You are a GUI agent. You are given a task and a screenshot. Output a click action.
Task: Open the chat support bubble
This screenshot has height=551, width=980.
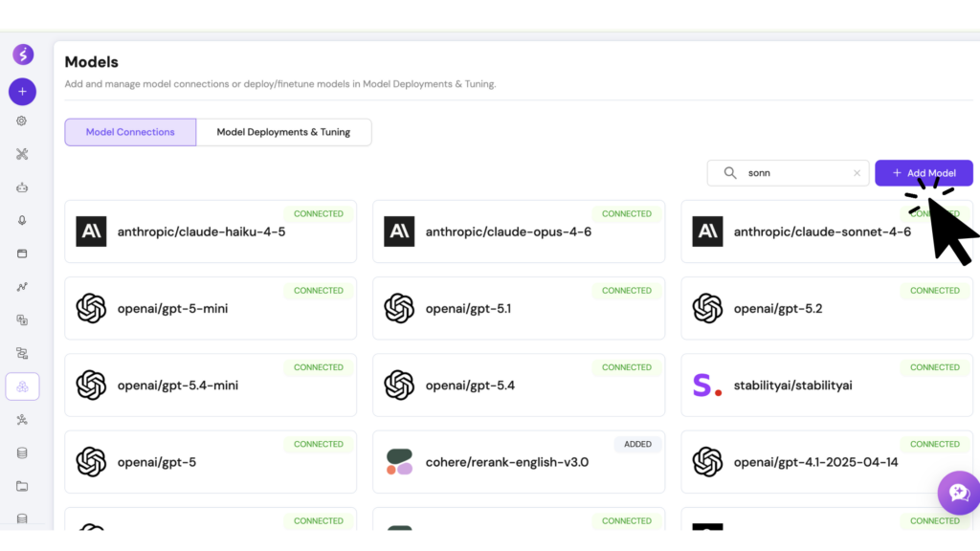[959, 493]
